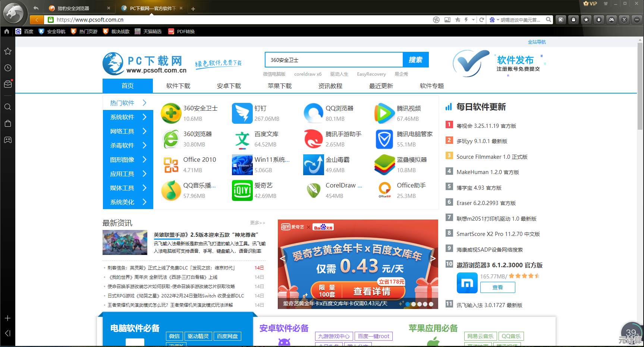Open the downloads arrow icon in toolbar
The image size is (644, 347).
tap(599, 20)
